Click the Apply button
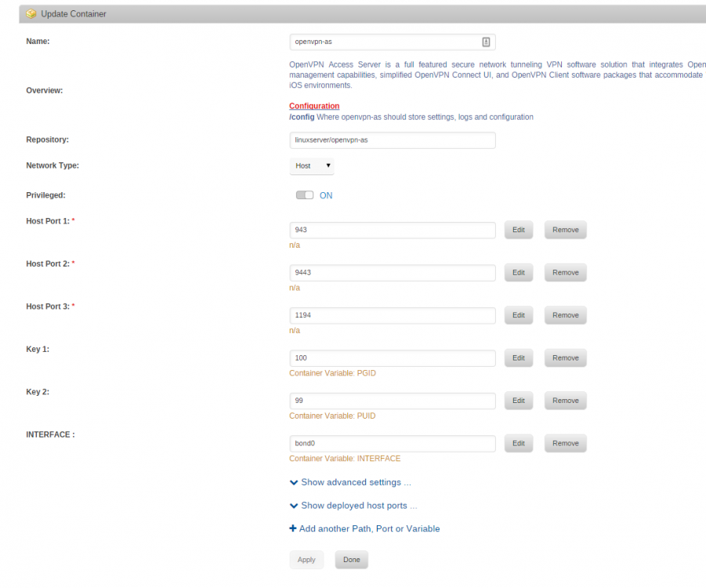The width and height of the screenshot is (706, 588). (x=306, y=560)
